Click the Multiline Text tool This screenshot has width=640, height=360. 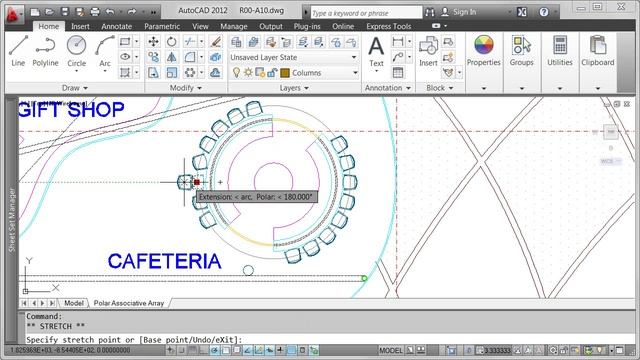click(x=376, y=51)
